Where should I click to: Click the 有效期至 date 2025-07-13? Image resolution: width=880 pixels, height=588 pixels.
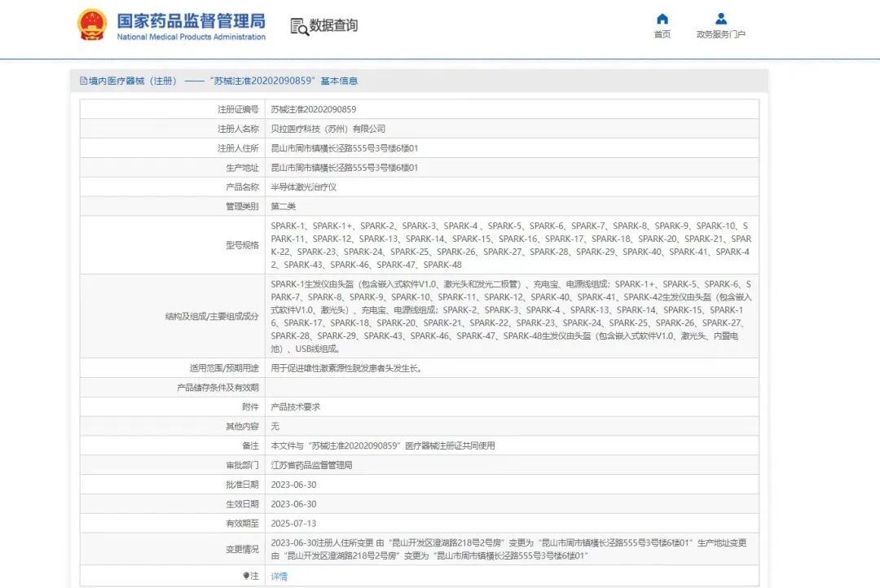(x=293, y=524)
